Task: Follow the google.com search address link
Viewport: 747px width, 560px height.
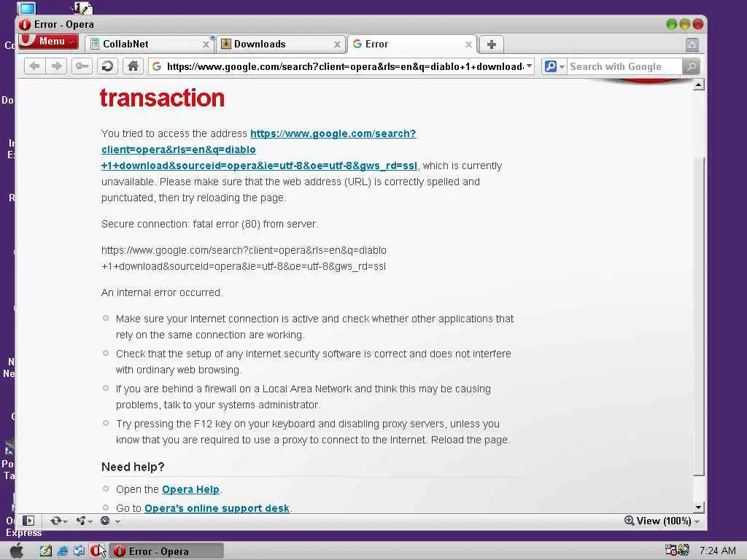Action: click(259, 149)
